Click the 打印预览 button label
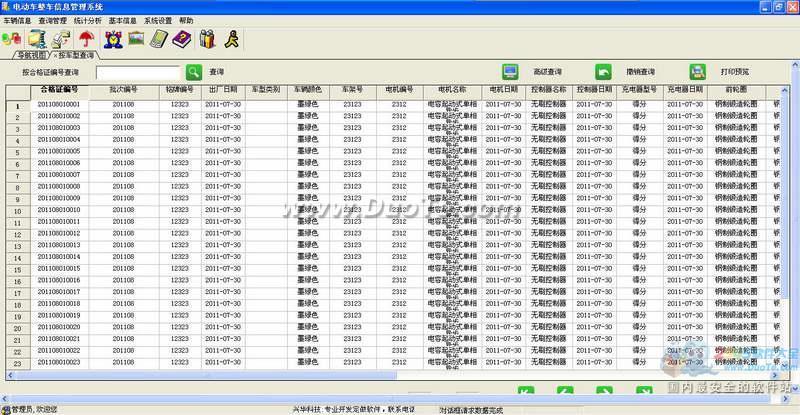 pos(735,72)
